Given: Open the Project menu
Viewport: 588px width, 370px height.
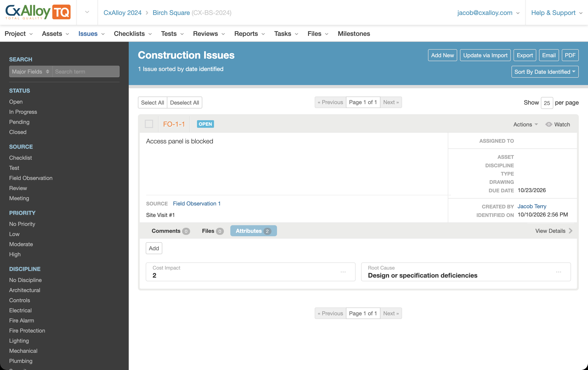Looking at the screenshot, I should pyautogui.click(x=19, y=33).
